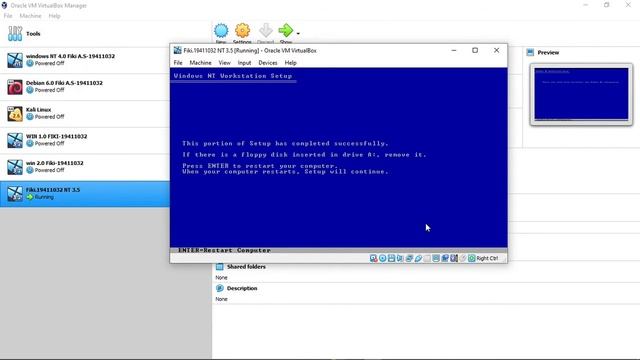This screenshot has height=360, width=640.
Task: Open Settings gear in VirtualBox Manager toolbar
Action: 242,31
